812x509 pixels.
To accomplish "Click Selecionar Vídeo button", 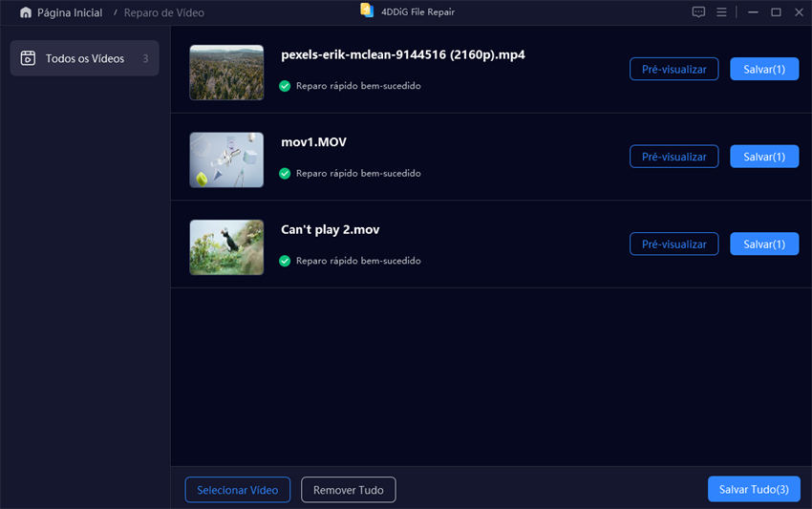I will click(237, 490).
